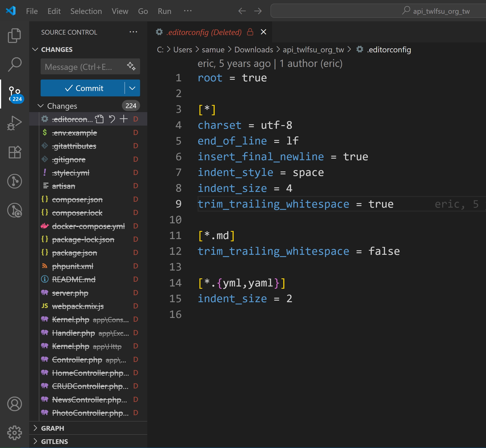
Task: Click api_twlfsu_org_tw in the breadcrumb
Action: point(313,50)
